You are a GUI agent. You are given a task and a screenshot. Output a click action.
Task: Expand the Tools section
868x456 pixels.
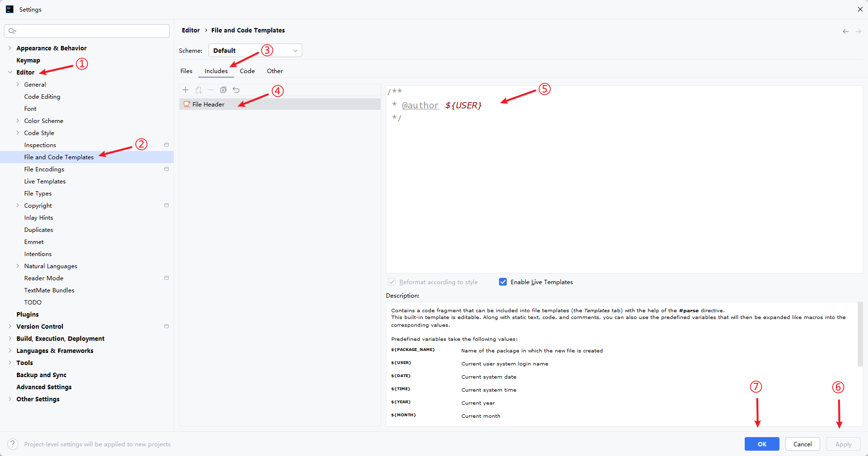point(10,363)
